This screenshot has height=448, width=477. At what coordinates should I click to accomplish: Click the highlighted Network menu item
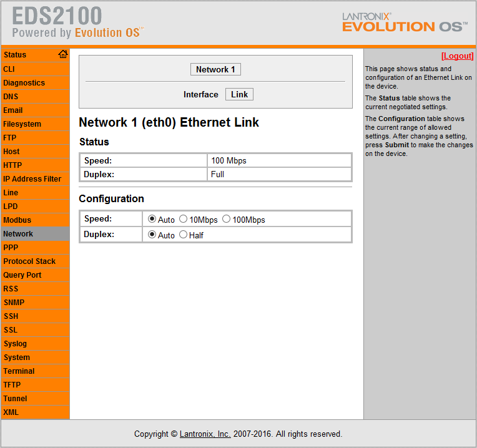36,234
